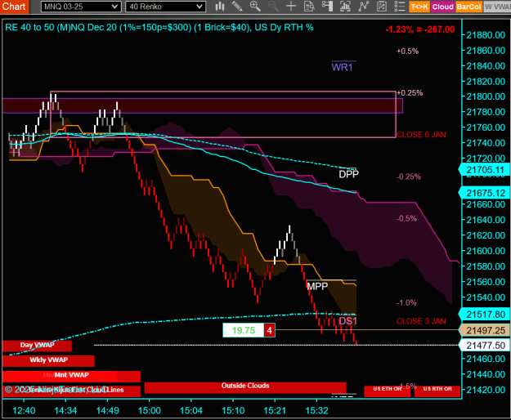The height and width of the screenshot is (420, 511).
Task: Click the 21497.25 price axis marker
Action: click(x=485, y=330)
